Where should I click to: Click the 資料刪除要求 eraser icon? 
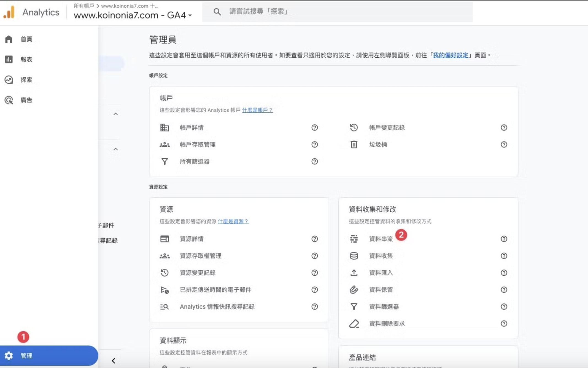(x=354, y=324)
